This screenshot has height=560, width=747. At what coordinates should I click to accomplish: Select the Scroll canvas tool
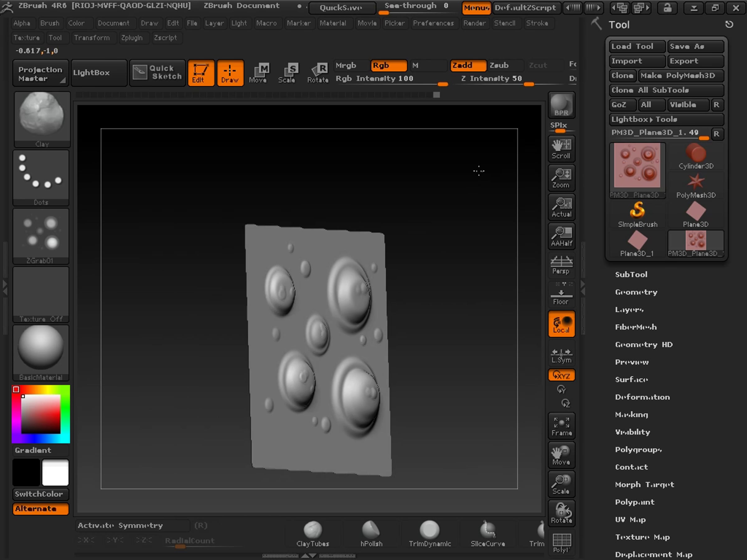click(561, 148)
